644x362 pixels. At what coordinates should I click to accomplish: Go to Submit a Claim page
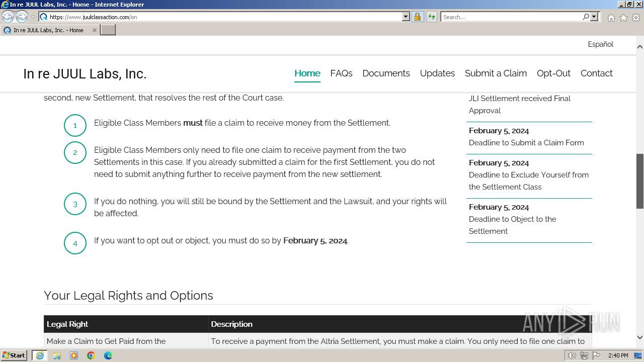(x=496, y=73)
